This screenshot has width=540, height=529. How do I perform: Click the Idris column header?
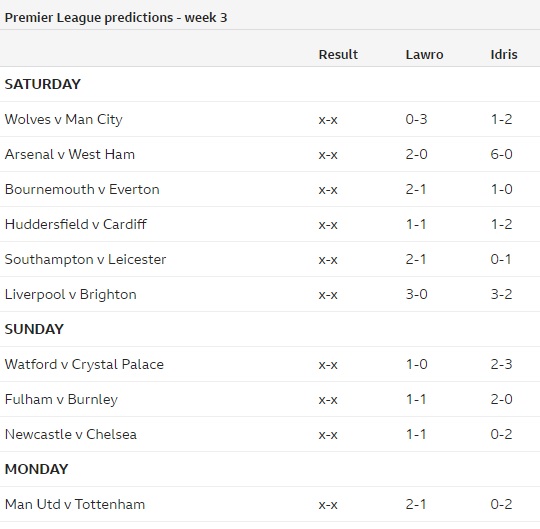pyautogui.click(x=504, y=54)
